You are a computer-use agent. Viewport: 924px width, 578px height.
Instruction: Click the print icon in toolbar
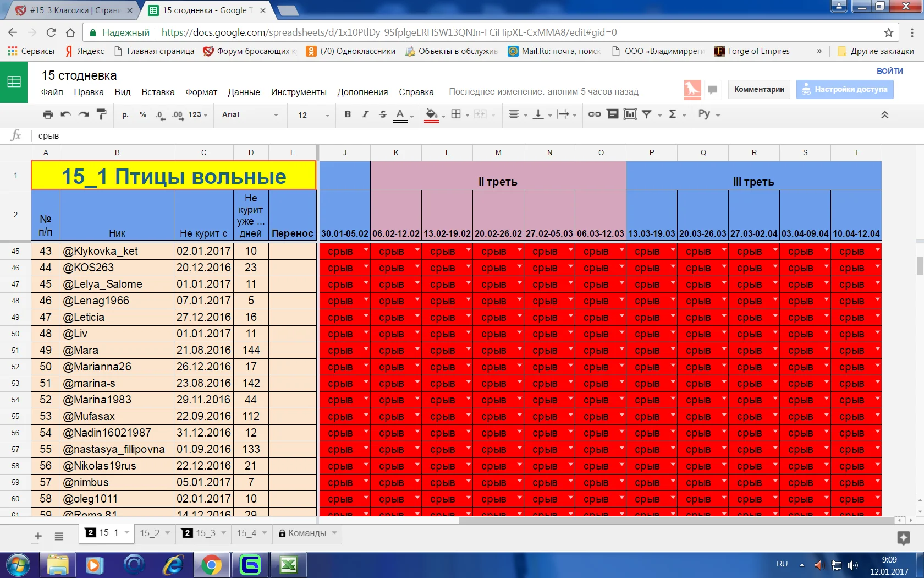[x=48, y=114]
